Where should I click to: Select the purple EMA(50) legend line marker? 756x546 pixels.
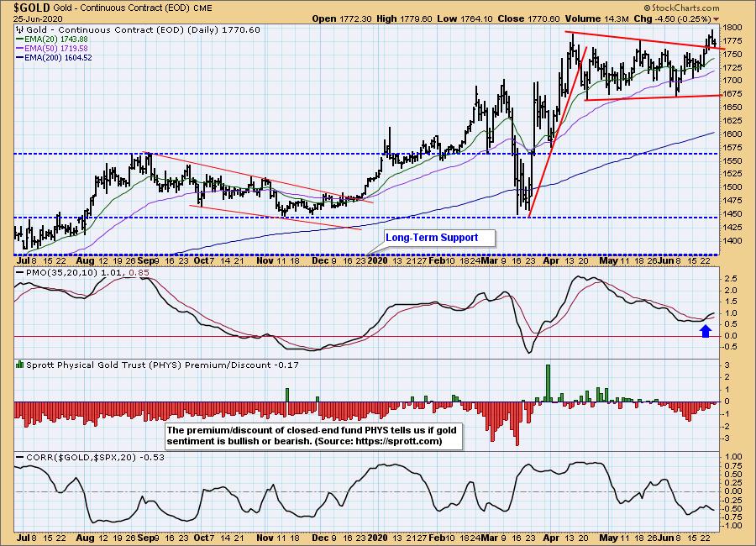(x=20, y=48)
